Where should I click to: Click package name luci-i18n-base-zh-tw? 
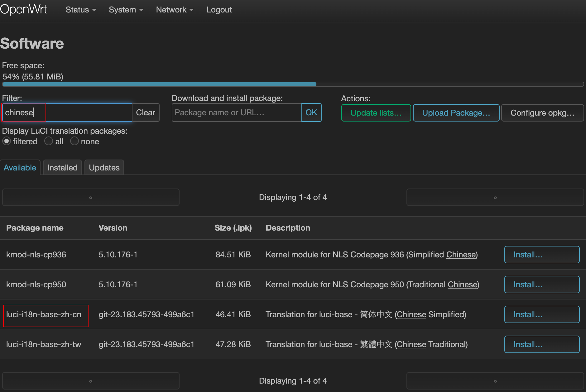pos(44,344)
